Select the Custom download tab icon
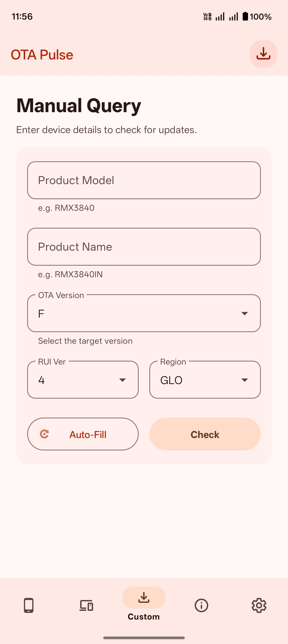This screenshot has height=644, width=288. (144, 598)
